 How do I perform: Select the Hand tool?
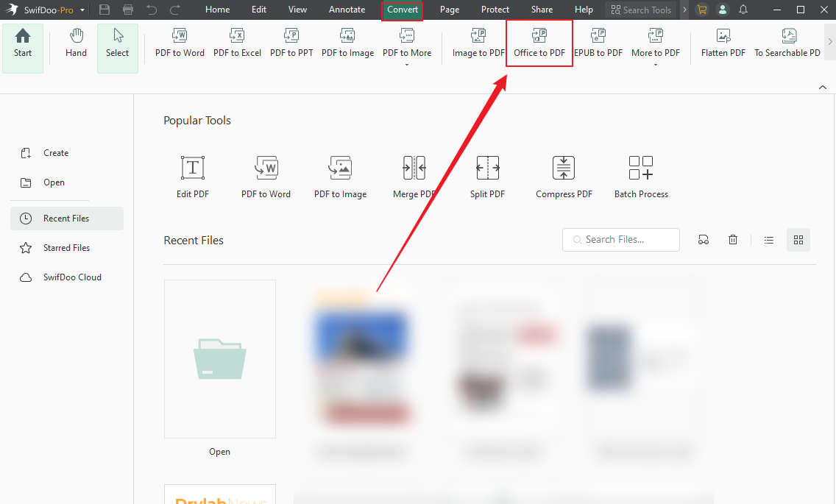click(x=76, y=42)
